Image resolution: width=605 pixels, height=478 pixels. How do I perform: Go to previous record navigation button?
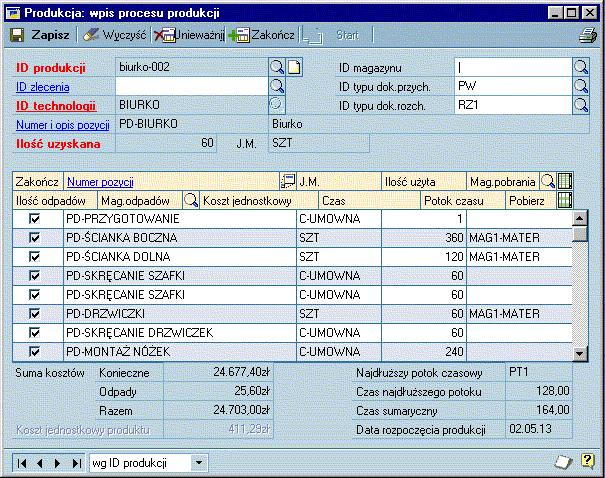(40, 463)
